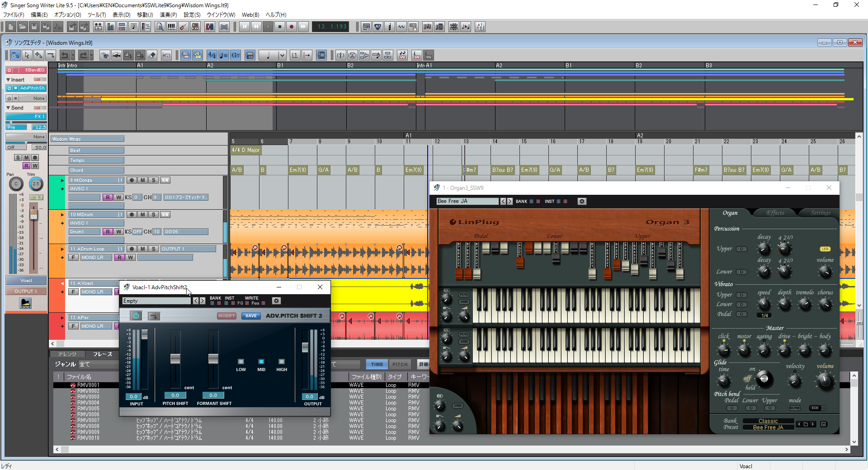
Task: Open the undo history dropdown arrow
Action: [x=73, y=55]
